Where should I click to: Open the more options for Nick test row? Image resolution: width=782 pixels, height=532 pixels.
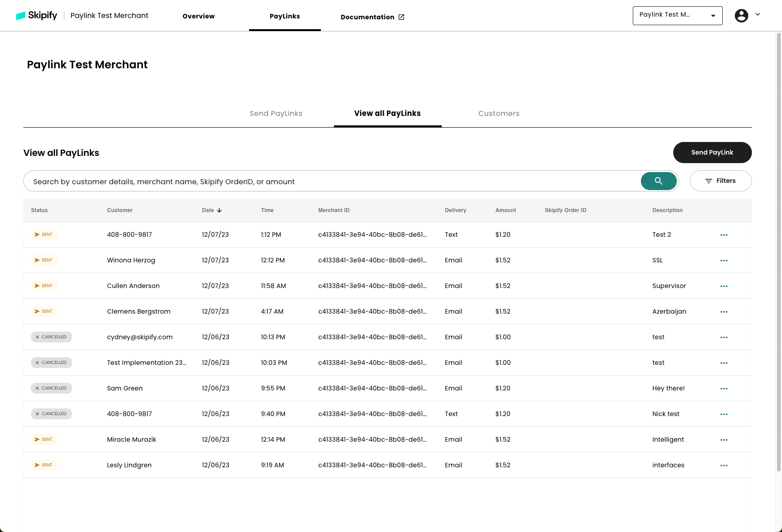click(724, 414)
